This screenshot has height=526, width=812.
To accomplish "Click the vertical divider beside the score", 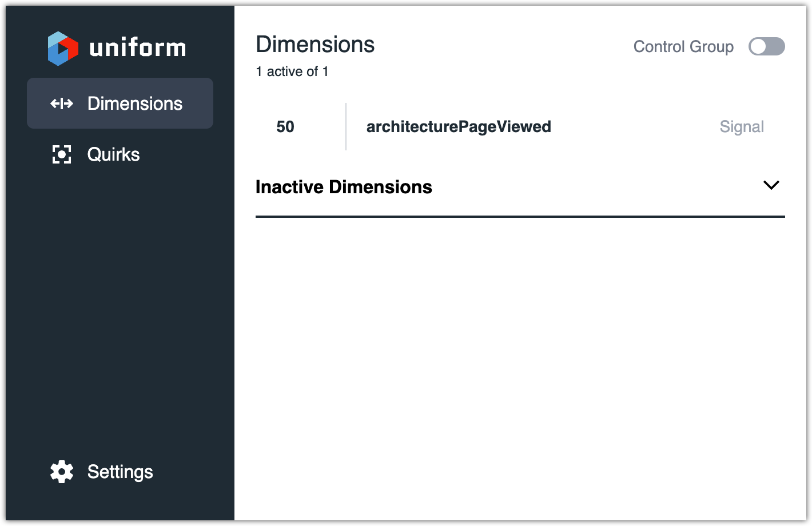I will pyautogui.click(x=346, y=127).
